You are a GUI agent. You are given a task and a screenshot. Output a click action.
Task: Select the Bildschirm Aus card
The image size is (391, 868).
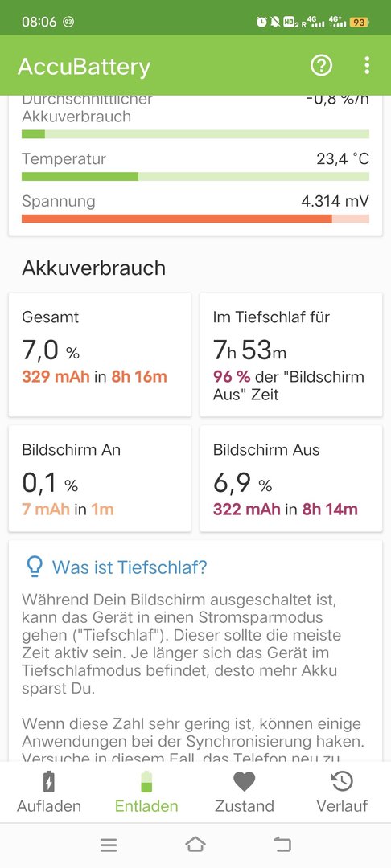pos(290,478)
